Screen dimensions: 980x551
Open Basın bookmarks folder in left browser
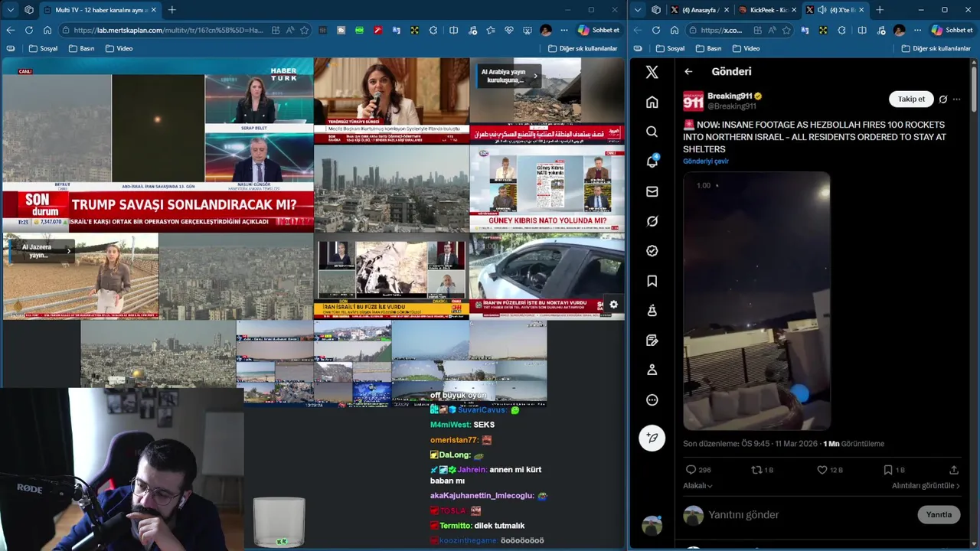tap(81, 48)
